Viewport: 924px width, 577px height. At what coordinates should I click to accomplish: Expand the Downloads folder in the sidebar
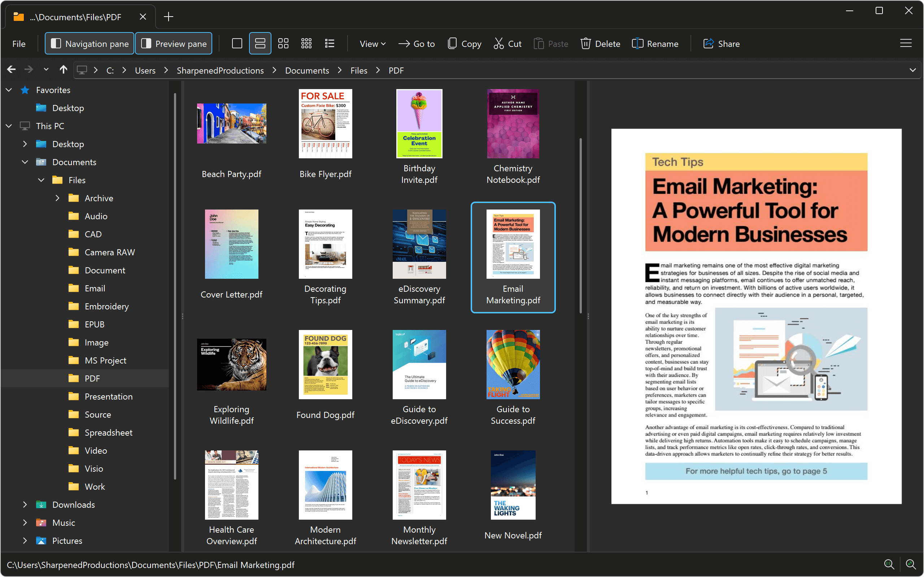tap(25, 505)
